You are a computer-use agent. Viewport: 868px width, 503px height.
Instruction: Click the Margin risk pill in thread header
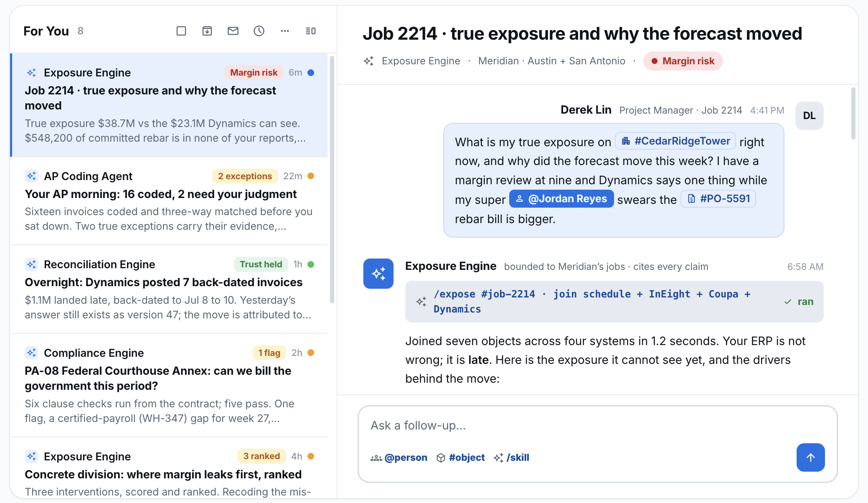pyautogui.click(x=683, y=61)
